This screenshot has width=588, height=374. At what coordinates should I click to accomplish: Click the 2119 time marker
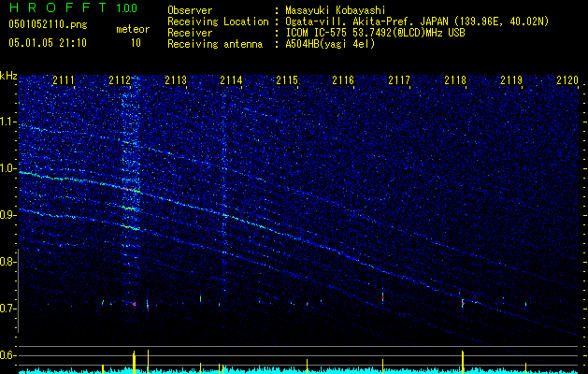click(x=511, y=79)
